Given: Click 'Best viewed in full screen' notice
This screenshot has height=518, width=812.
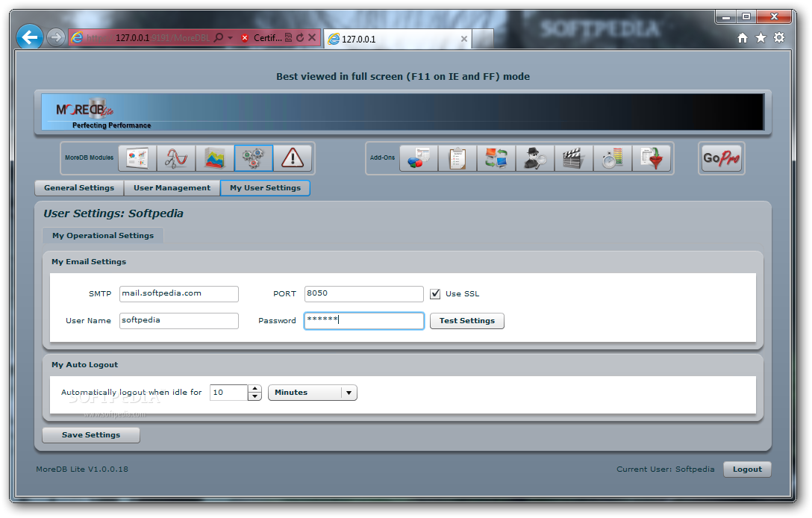Looking at the screenshot, I should (403, 77).
